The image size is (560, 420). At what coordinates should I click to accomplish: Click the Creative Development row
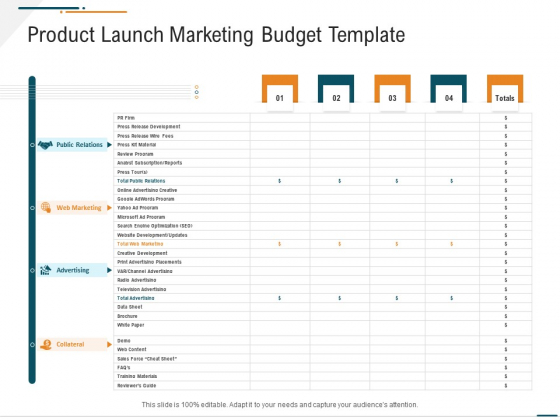[x=322, y=253]
